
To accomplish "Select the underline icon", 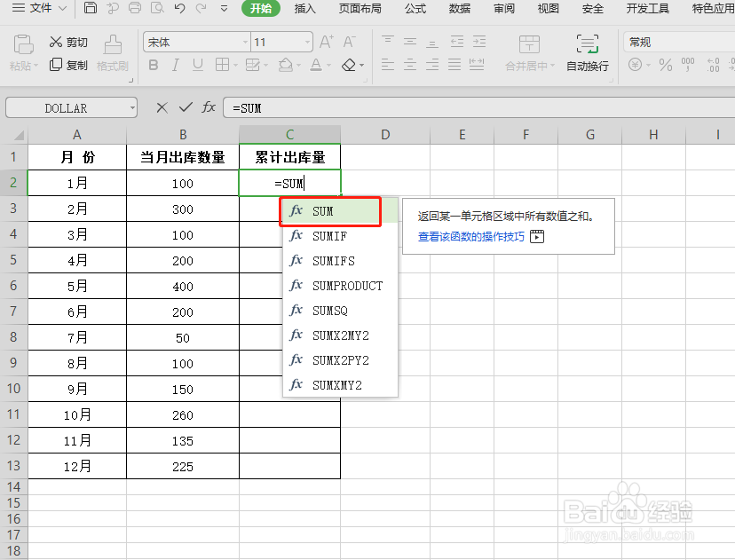I will pyautogui.click(x=196, y=66).
